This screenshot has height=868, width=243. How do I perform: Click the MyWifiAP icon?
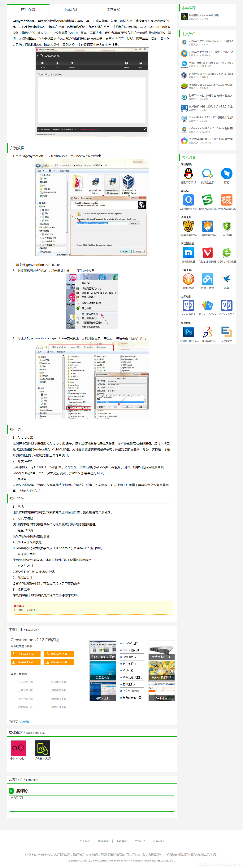(x=184, y=119)
